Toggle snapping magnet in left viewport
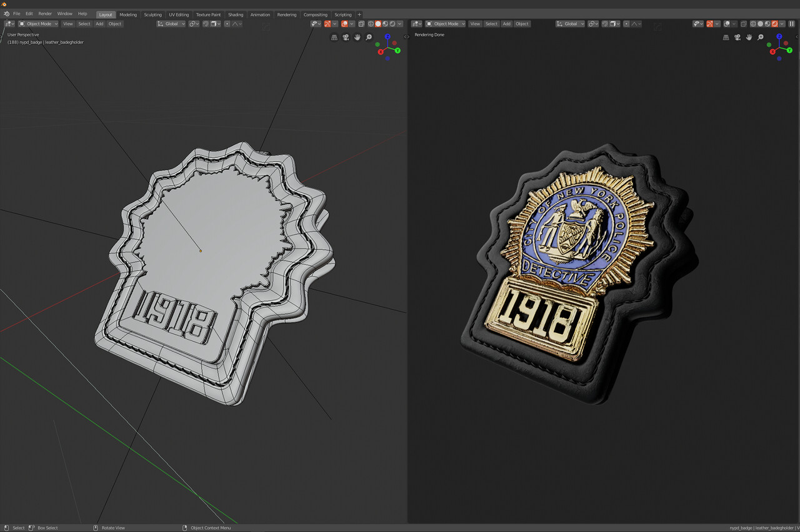This screenshot has height=532, width=800. click(206, 24)
